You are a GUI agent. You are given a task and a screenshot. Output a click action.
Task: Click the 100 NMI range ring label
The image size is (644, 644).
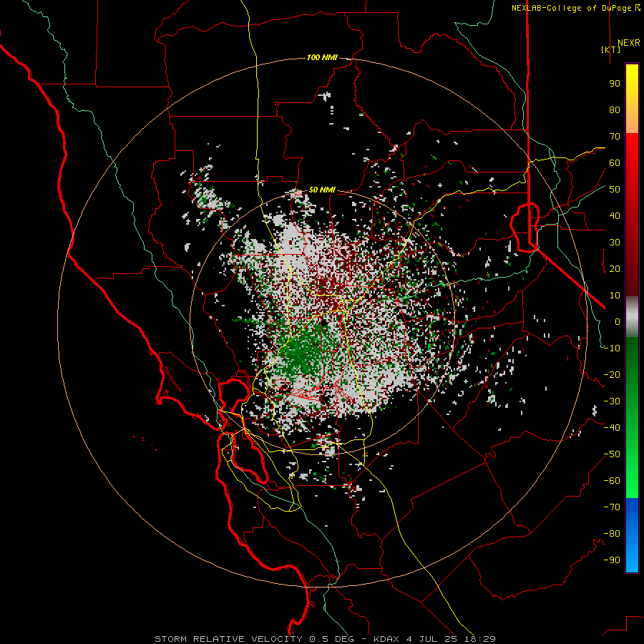point(322,57)
